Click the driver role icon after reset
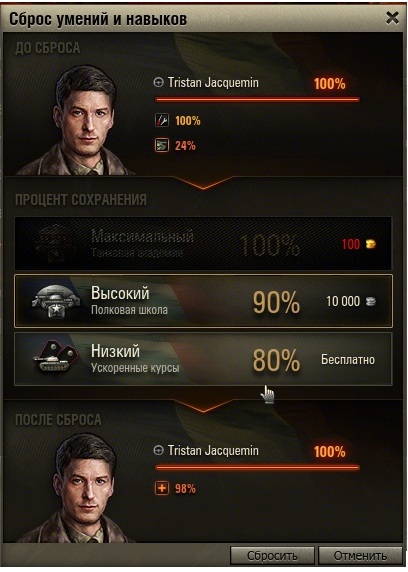This screenshot has height=572, width=408. (158, 451)
